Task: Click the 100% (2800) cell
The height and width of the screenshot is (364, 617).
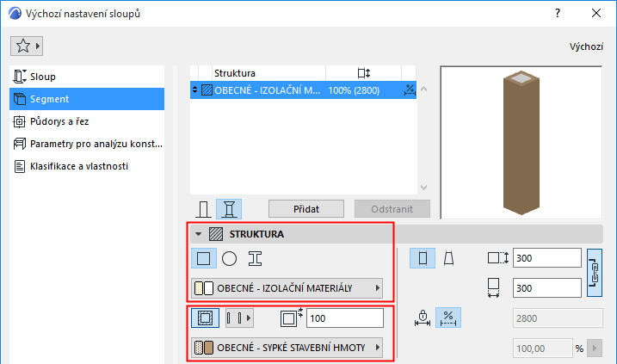Action: [x=354, y=90]
